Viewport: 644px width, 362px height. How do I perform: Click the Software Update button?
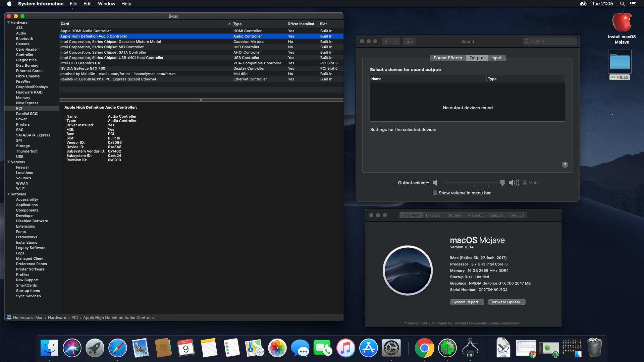click(x=506, y=302)
